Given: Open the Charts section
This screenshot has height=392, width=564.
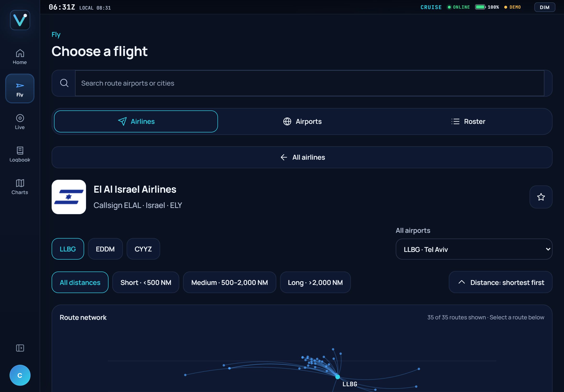Looking at the screenshot, I should 20,187.
